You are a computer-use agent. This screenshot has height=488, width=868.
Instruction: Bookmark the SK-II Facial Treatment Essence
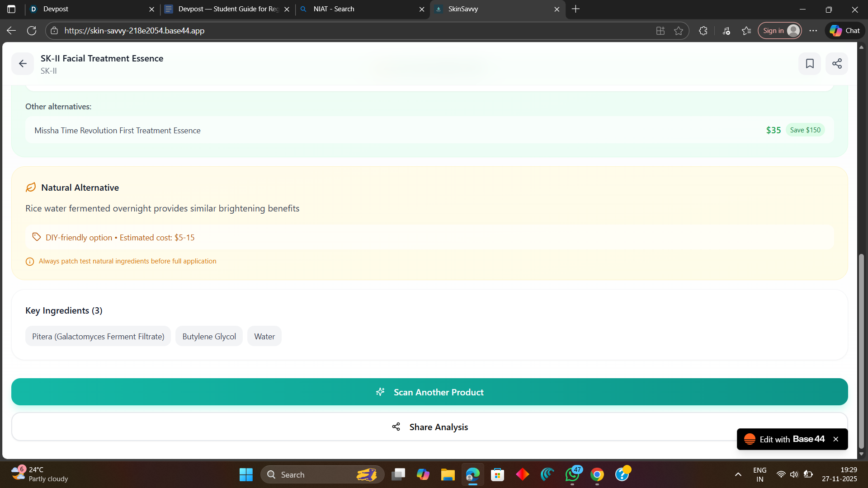pyautogui.click(x=810, y=64)
